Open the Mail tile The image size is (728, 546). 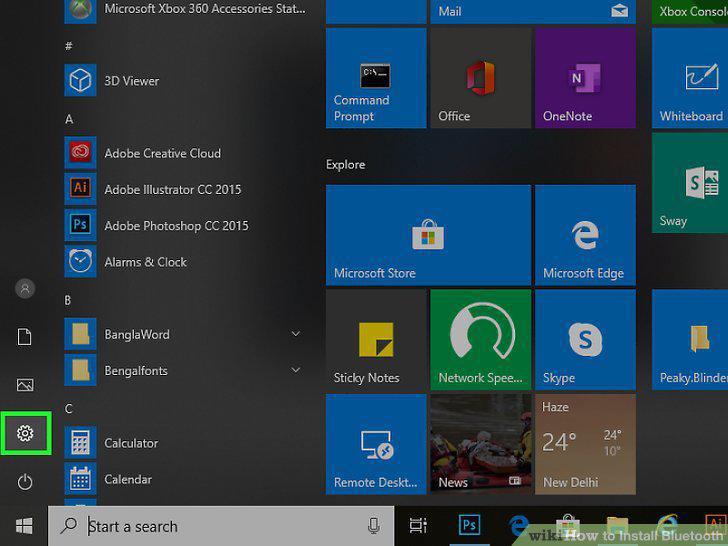(x=533, y=12)
